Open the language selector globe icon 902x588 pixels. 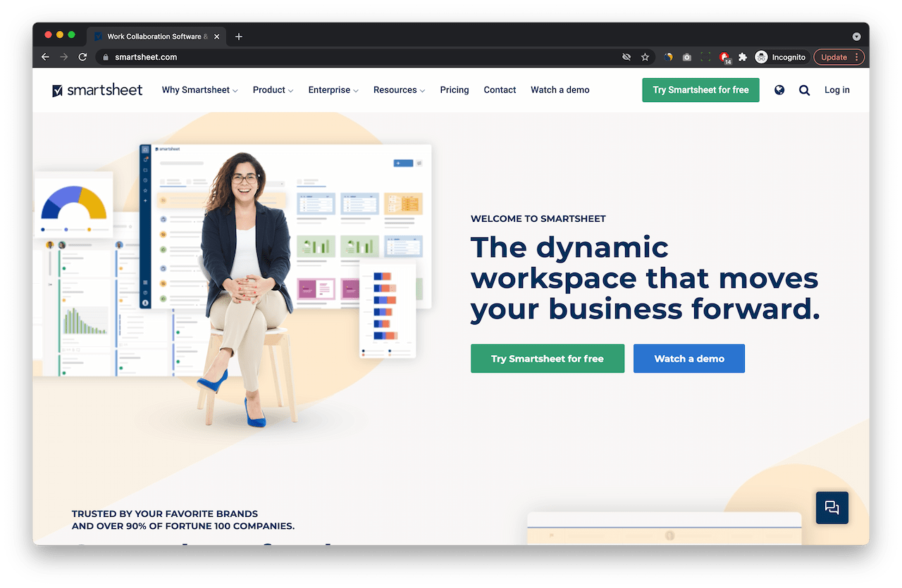[779, 90]
